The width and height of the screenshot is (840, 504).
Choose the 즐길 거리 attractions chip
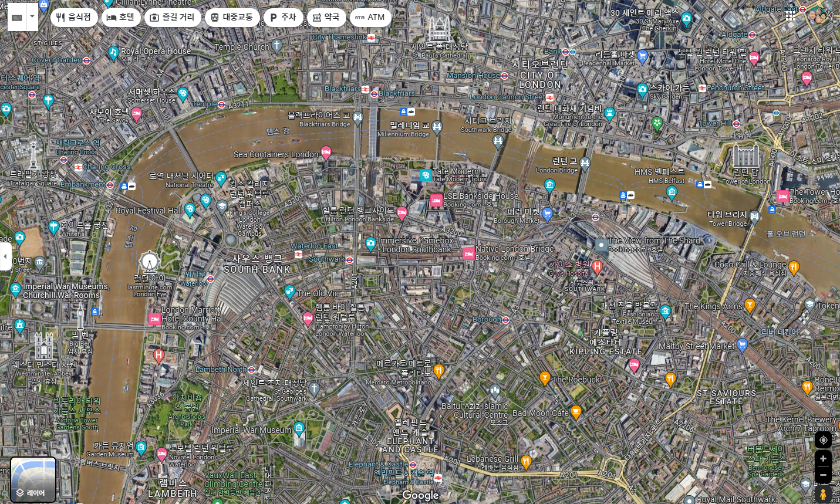point(173,18)
